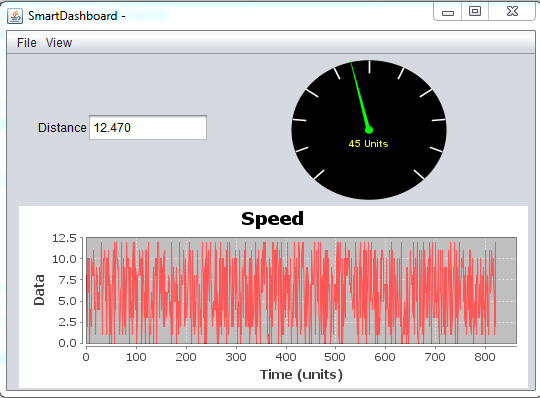Click the green dial needle hub

(369, 130)
